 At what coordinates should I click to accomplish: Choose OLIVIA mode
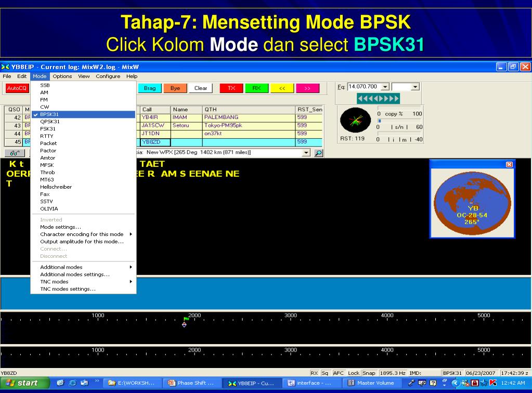click(83, 208)
